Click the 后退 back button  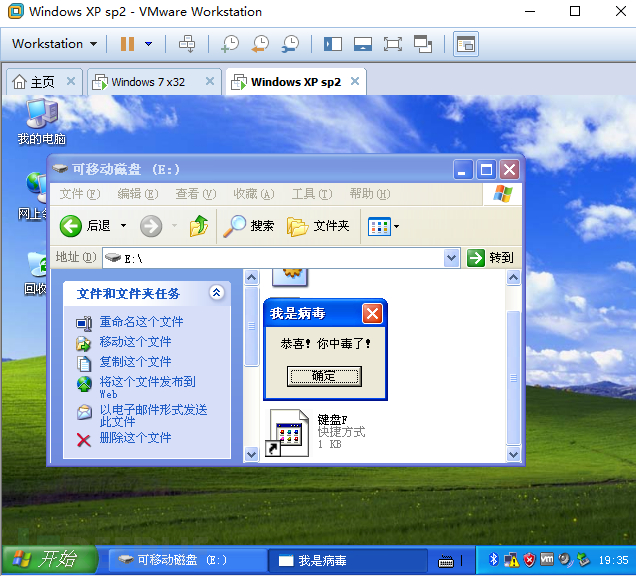pos(85,226)
